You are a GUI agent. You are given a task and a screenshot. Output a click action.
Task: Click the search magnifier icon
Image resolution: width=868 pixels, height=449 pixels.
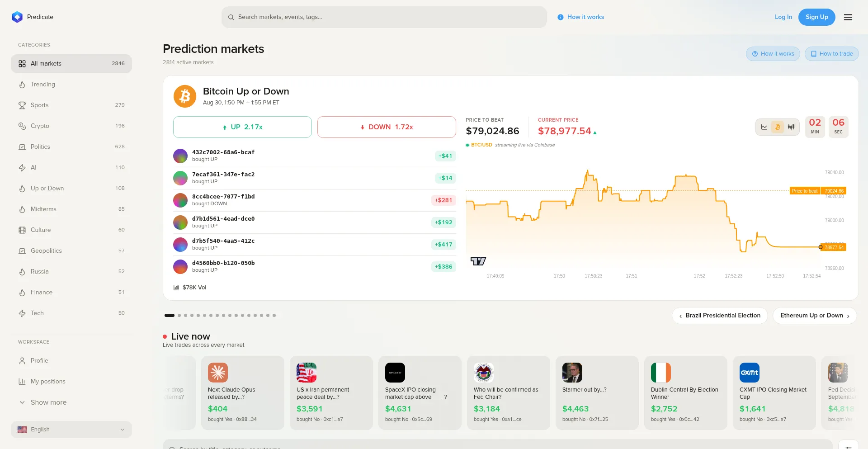[x=231, y=17]
